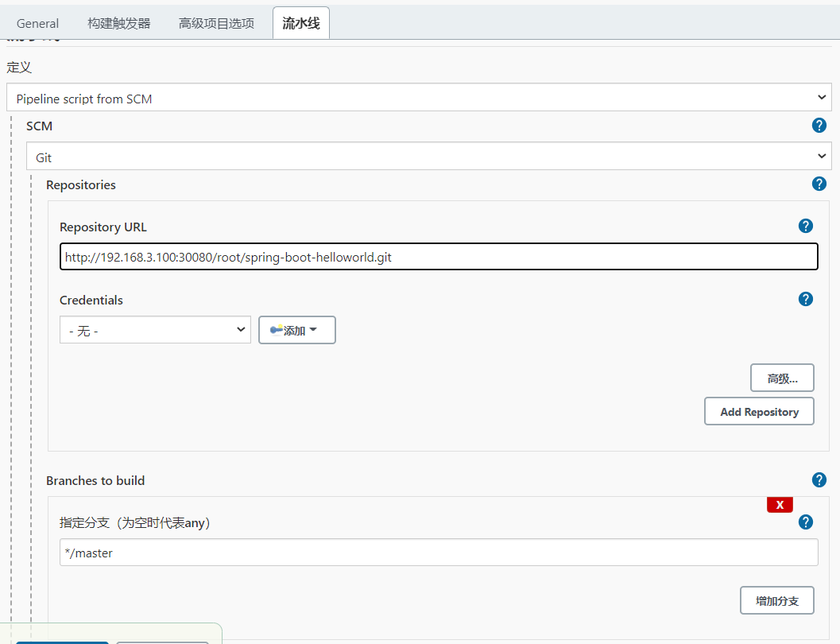Click the Branches to build heading

coord(95,480)
